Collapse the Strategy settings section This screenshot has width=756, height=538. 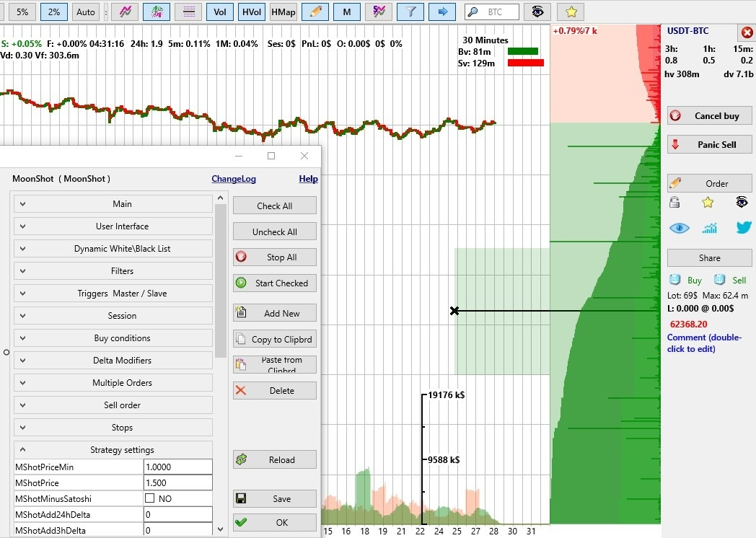click(x=113, y=450)
